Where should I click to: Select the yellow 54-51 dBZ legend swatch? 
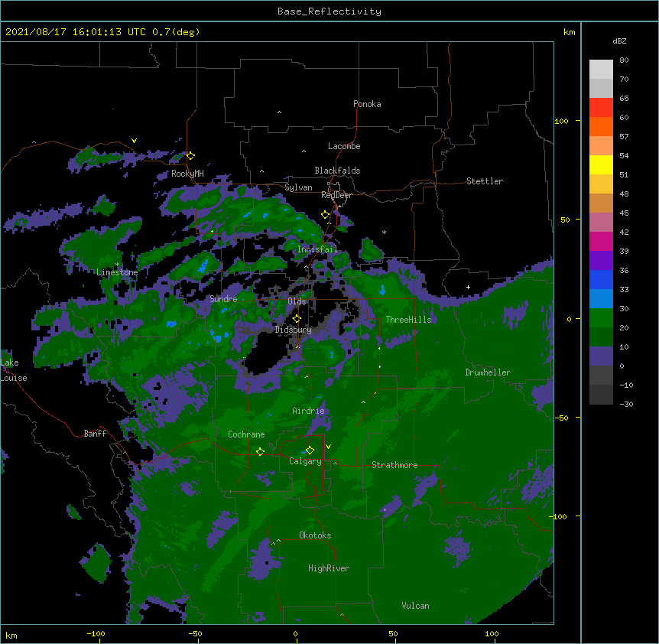pos(601,165)
